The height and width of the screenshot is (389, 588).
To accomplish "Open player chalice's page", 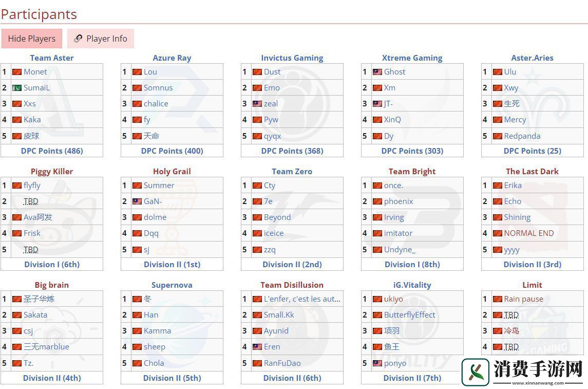I will [156, 104].
